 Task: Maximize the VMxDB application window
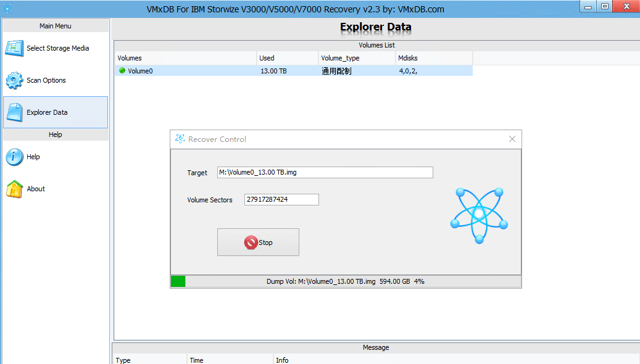coord(604,7)
